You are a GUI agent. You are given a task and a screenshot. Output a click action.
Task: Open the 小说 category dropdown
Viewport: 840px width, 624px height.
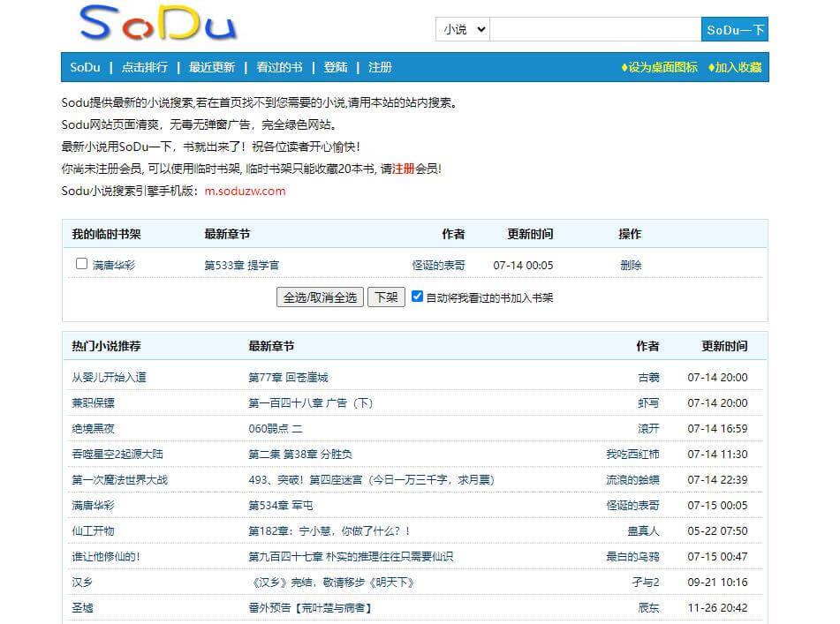pos(461,29)
